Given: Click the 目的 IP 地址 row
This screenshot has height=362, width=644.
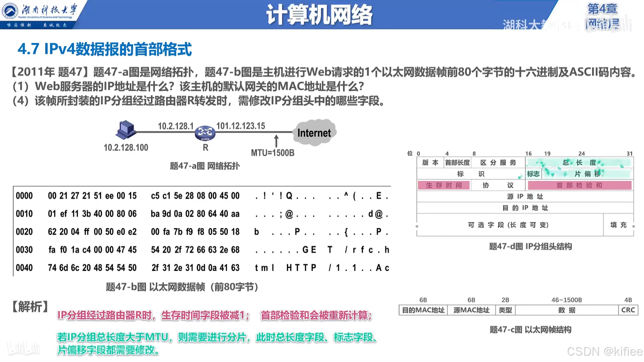Looking at the screenshot, I should 525,208.
